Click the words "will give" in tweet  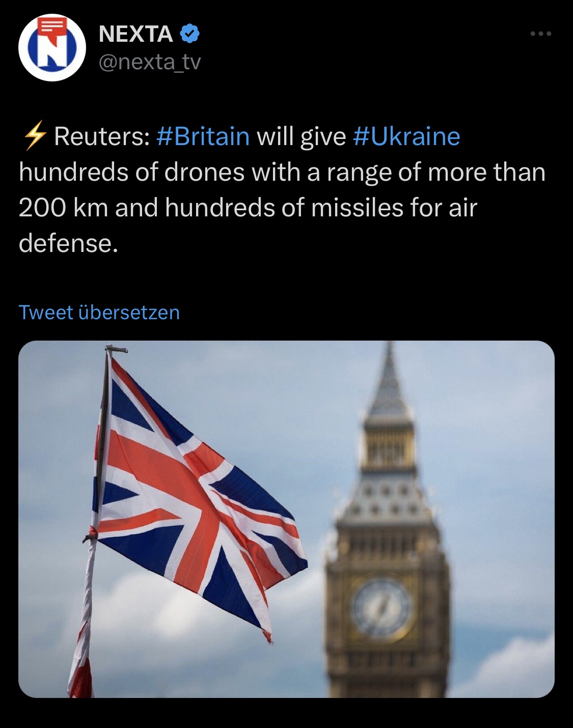click(301, 136)
